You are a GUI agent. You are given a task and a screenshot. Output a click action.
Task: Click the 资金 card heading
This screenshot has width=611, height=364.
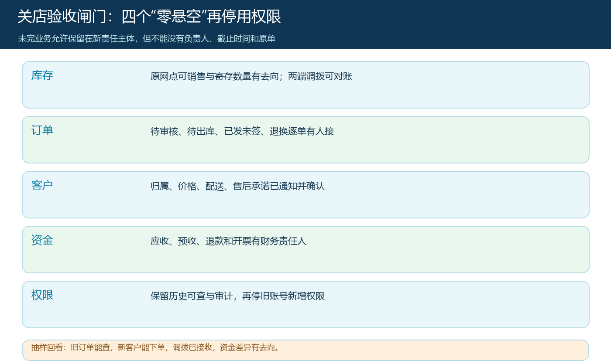pos(42,240)
